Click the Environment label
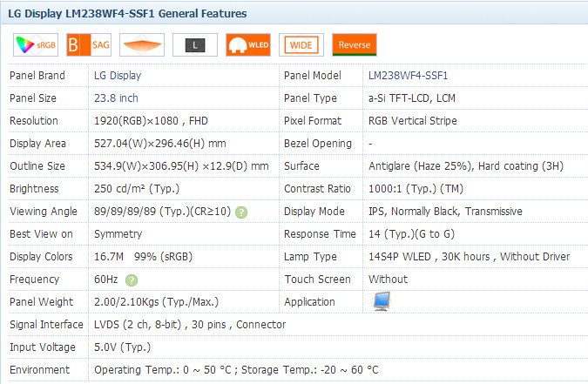This screenshot has width=588, height=384. click(x=40, y=370)
